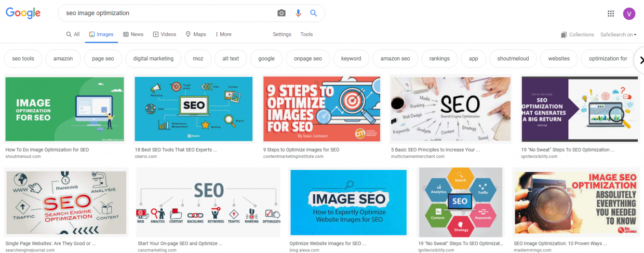Open the Videos tab
The width and height of the screenshot is (644, 253).
pyautogui.click(x=165, y=34)
